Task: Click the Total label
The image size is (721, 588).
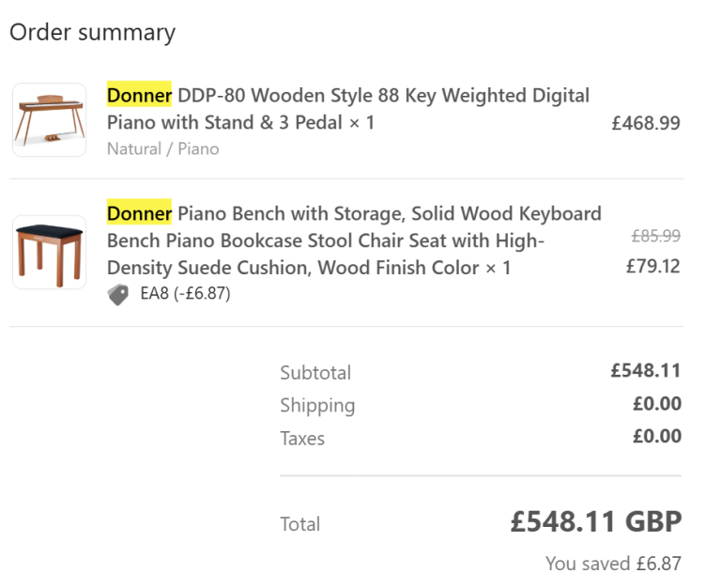Action: point(300,524)
